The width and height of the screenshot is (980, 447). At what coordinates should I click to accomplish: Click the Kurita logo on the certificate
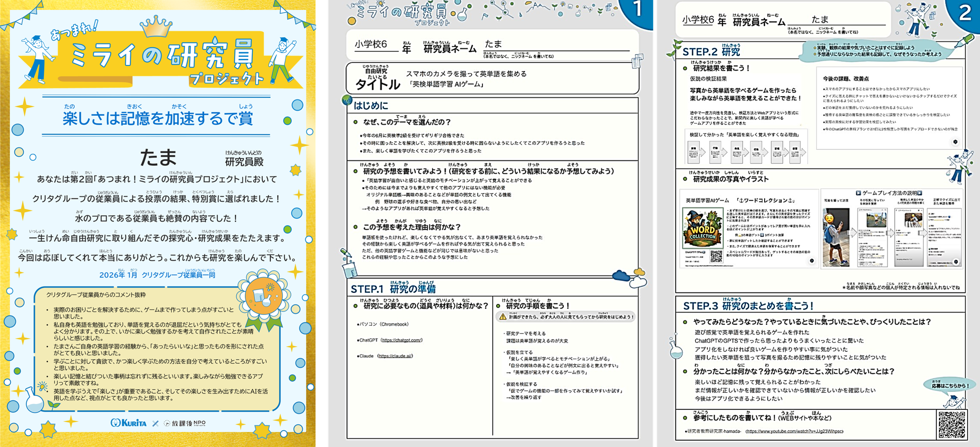tap(129, 423)
